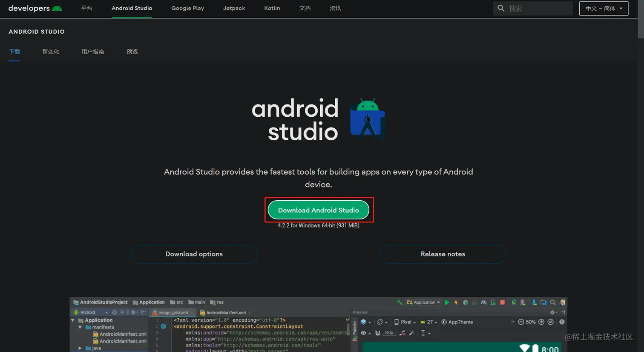The width and height of the screenshot is (644, 352).
Task: Click the Android developers logo
Action: (x=35, y=8)
